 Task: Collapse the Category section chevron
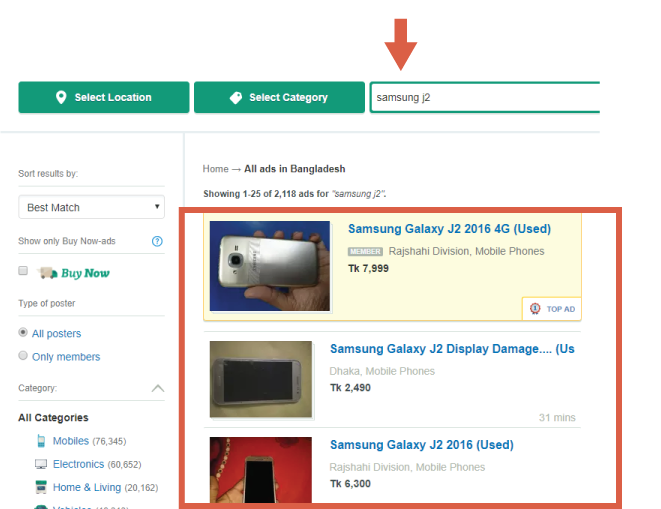[158, 388]
